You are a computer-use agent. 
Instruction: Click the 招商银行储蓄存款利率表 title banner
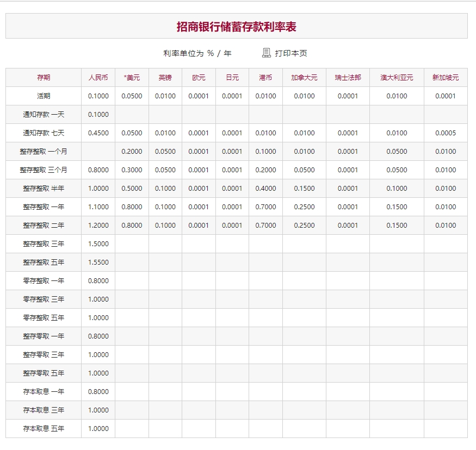point(237,27)
